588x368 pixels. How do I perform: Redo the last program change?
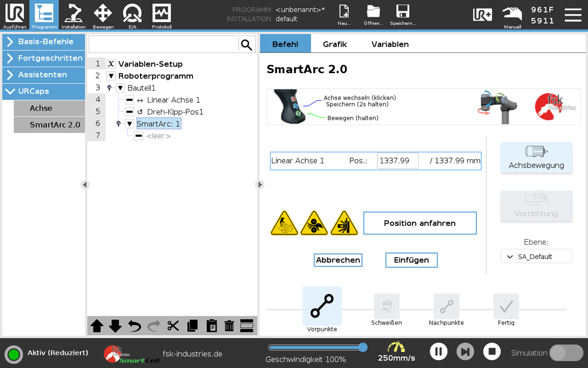pyautogui.click(x=153, y=326)
